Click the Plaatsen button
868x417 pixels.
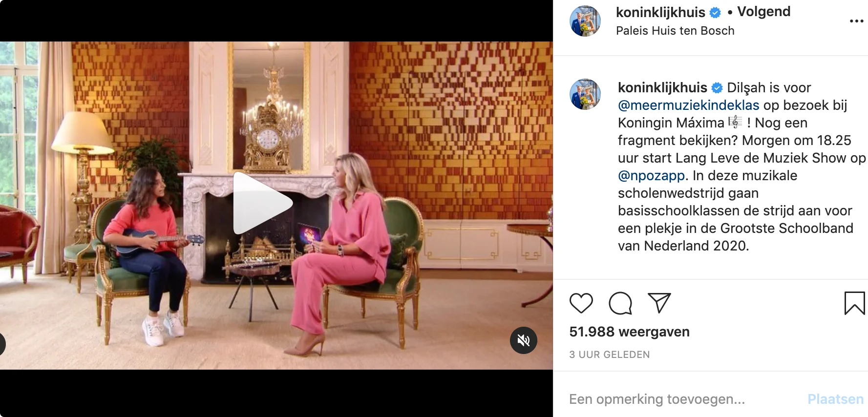click(x=835, y=399)
